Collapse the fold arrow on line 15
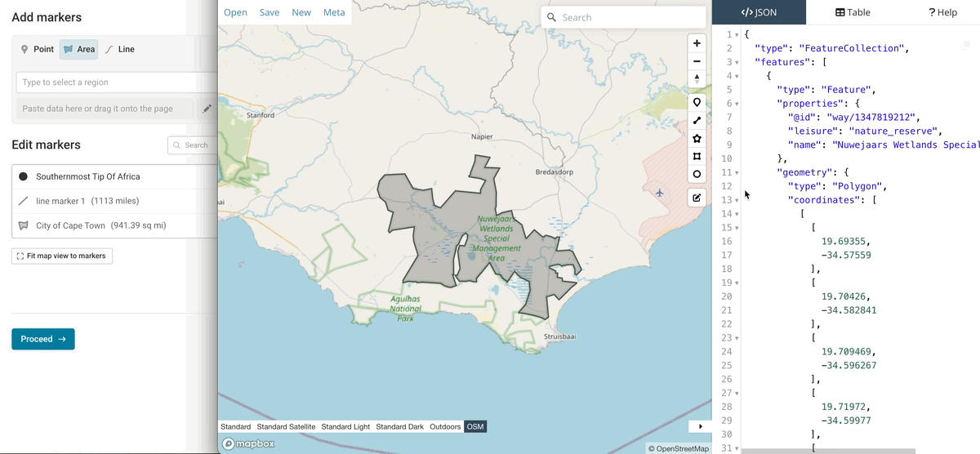This screenshot has width=980, height=454. coord(737,228)
